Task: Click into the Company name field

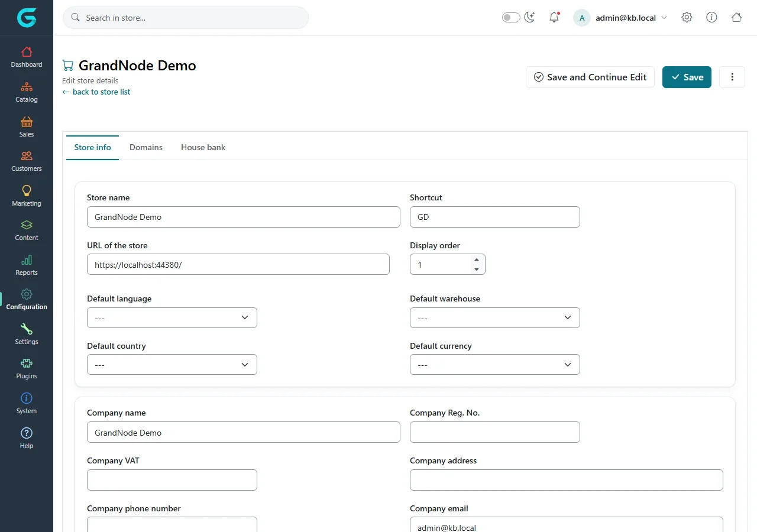Action: click(244, 432)
